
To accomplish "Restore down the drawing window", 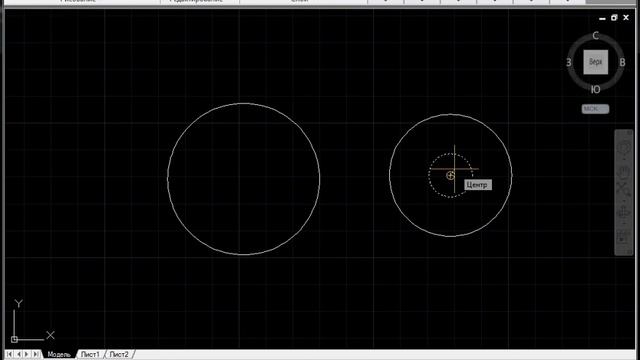I will point(614,18).
